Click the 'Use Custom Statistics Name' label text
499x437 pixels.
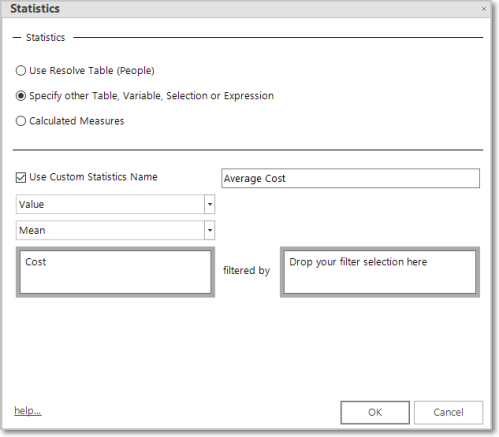[93, 177]
